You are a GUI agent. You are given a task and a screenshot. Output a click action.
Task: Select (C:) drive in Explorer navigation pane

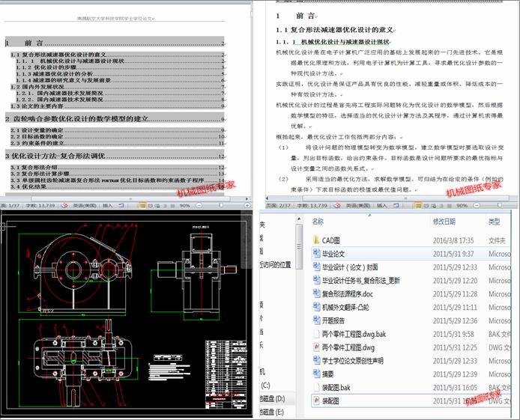(266, 386)
